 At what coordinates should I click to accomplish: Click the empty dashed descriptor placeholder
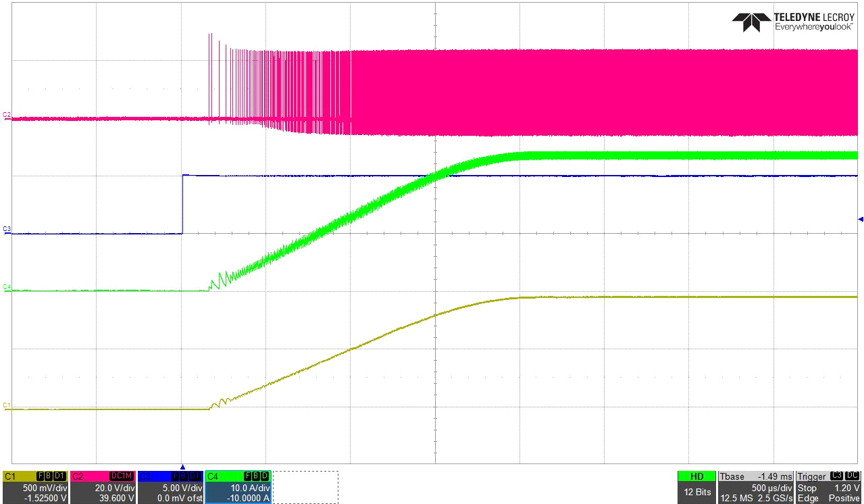[305, 487]
